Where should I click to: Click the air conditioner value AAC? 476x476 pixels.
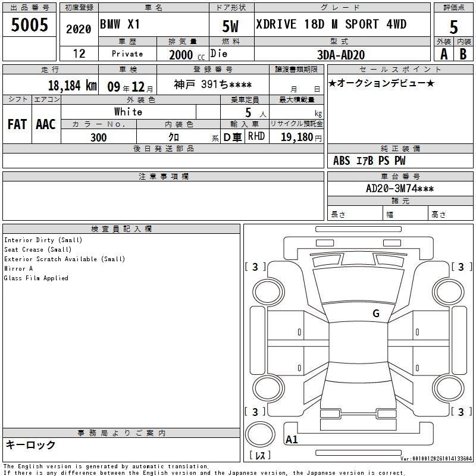pos(46,124)
